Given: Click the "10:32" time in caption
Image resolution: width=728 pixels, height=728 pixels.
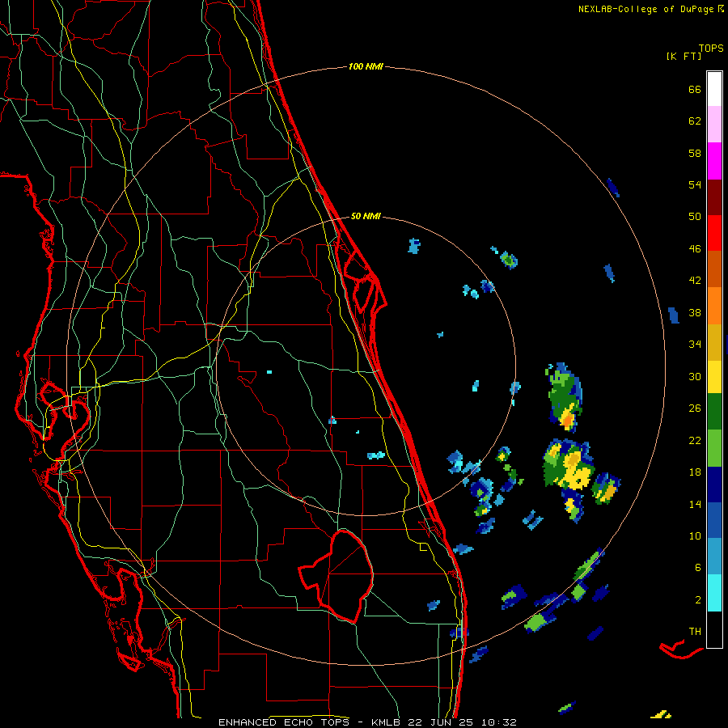Looking at the screenshot, I should (x=498, y=722).
